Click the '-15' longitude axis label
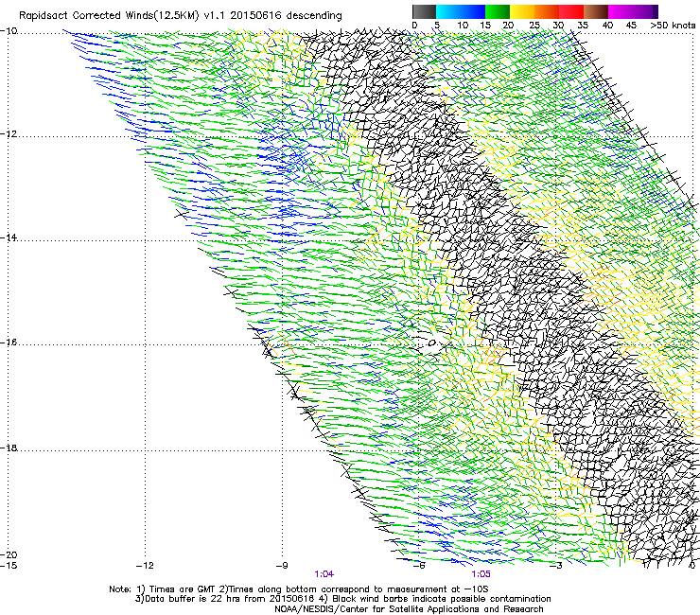The width and height of the screenshot is (700, 615). click(9, 566)
